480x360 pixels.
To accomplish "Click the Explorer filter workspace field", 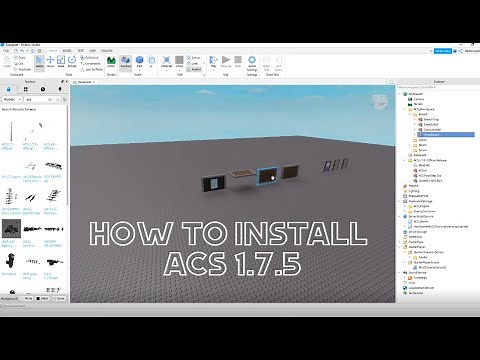I will coord(437,87).
